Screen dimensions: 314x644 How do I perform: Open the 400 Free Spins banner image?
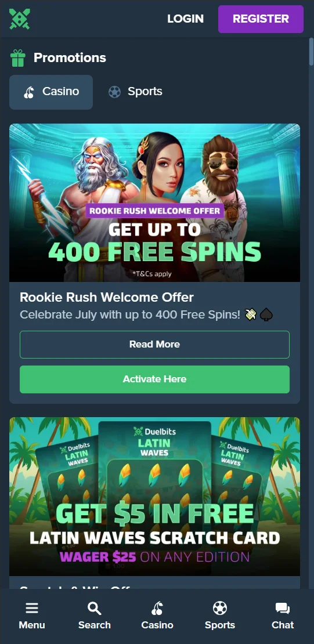point(154,202)
